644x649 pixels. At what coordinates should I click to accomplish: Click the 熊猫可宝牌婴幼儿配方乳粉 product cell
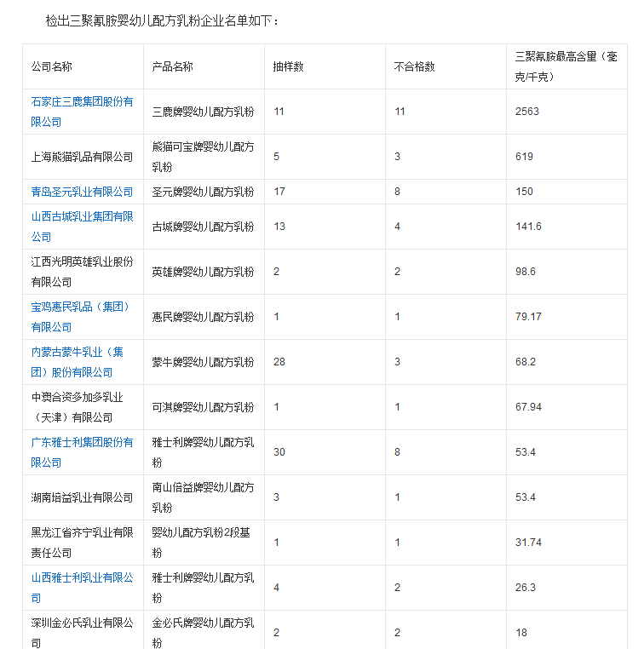(203, 157)
